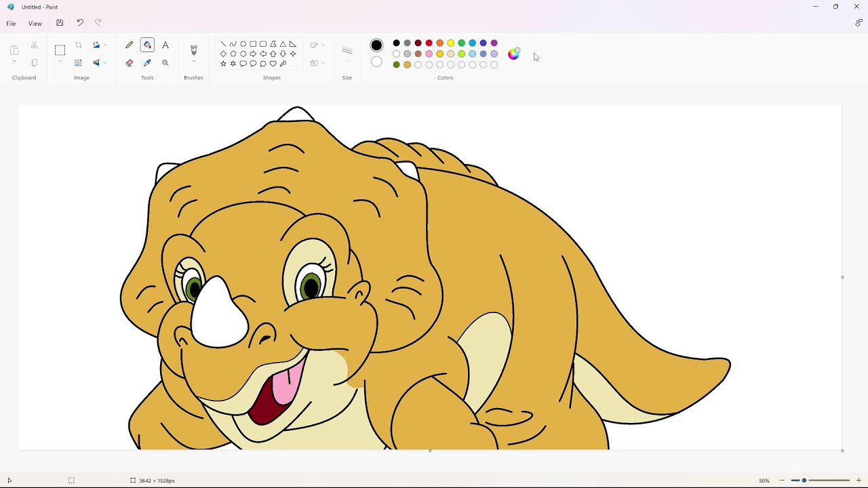Expand the Rotate options arrow
This screenshot has height=488, width=868.
click(105, 45)
